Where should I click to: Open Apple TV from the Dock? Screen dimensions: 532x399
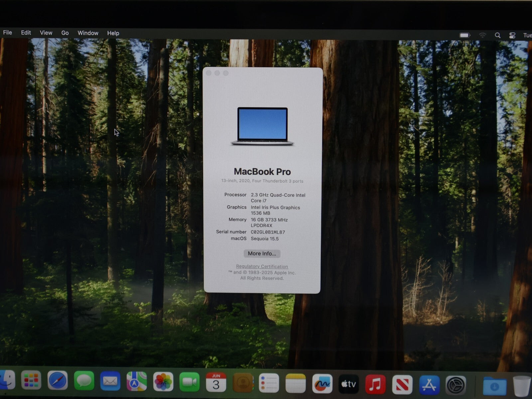[349, 384]
